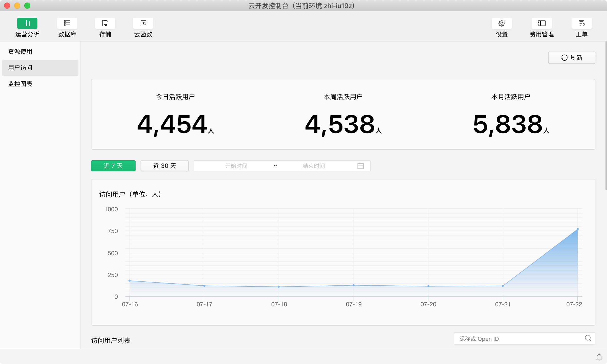Select the 近 7 天 range
This screenshot has height=364, width=607.
(113, 166)
